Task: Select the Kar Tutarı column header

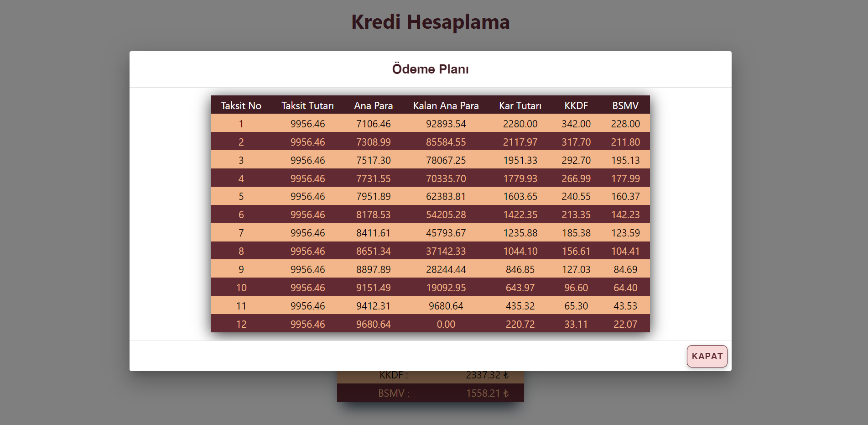Action: (x=520, y=105)
